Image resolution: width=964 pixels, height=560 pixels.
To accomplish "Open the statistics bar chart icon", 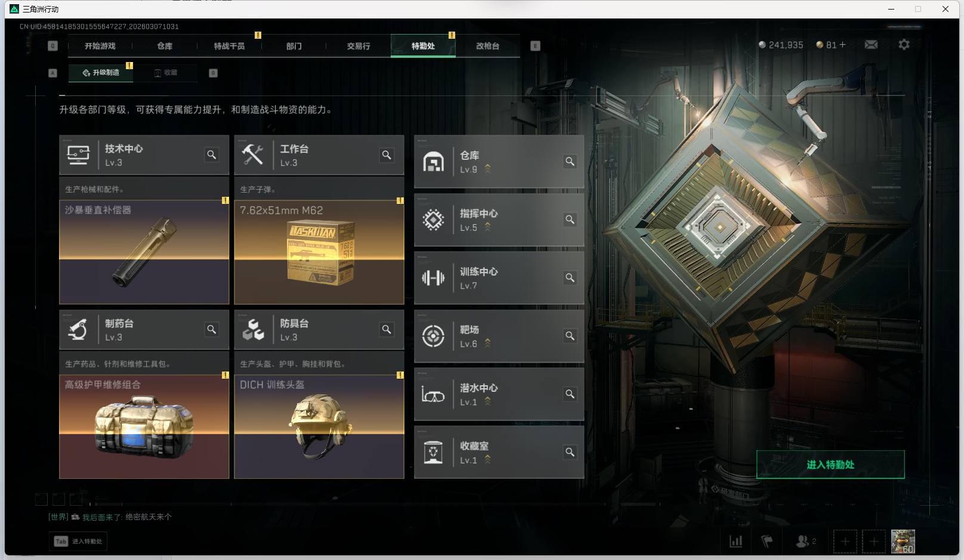I will pyautogui.click(x=736, y=542).
